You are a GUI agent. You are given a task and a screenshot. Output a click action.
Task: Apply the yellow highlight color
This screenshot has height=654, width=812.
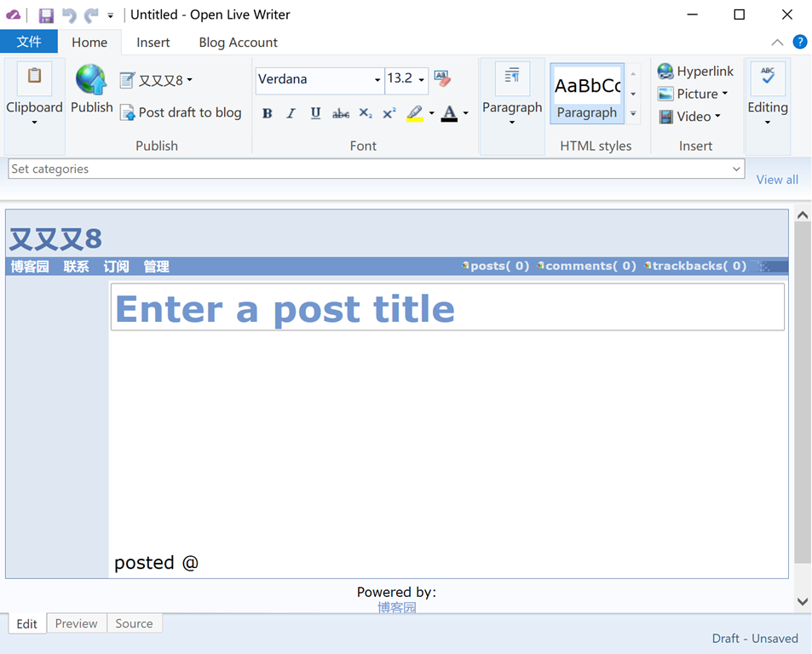pos(415,113)
